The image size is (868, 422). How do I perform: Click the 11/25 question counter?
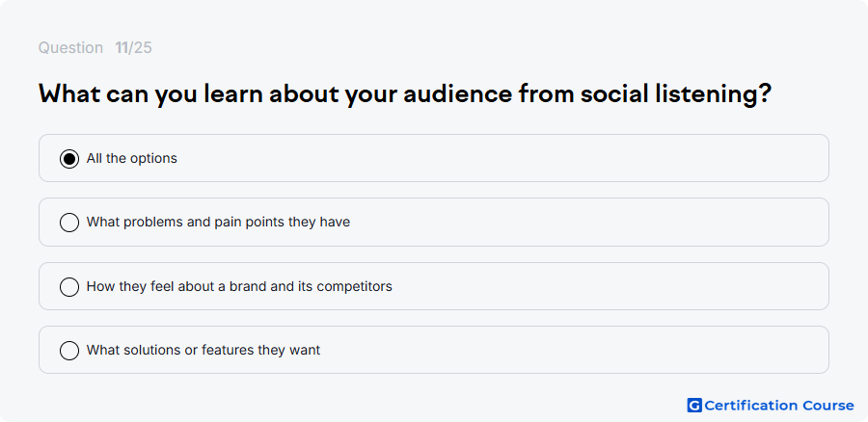(133, 48)
